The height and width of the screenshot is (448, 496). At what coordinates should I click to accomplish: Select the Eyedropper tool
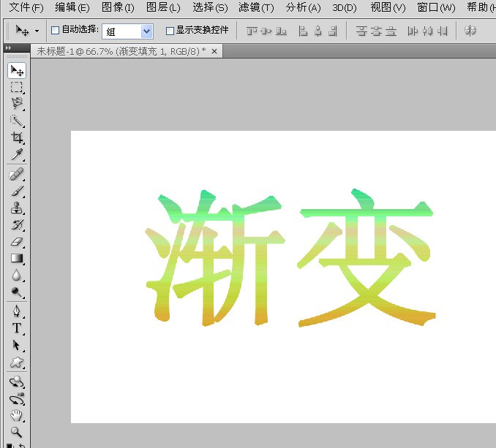(x=17, y=154)
